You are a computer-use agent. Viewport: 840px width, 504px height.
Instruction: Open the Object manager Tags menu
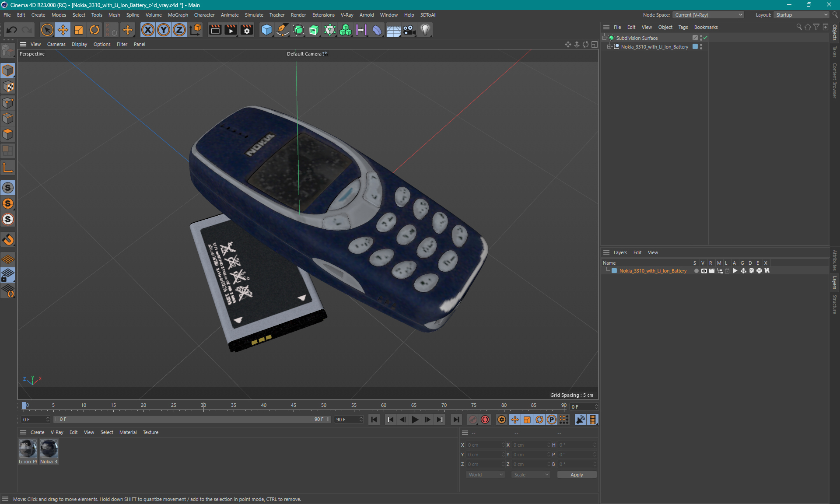click(x=683, y=27)
